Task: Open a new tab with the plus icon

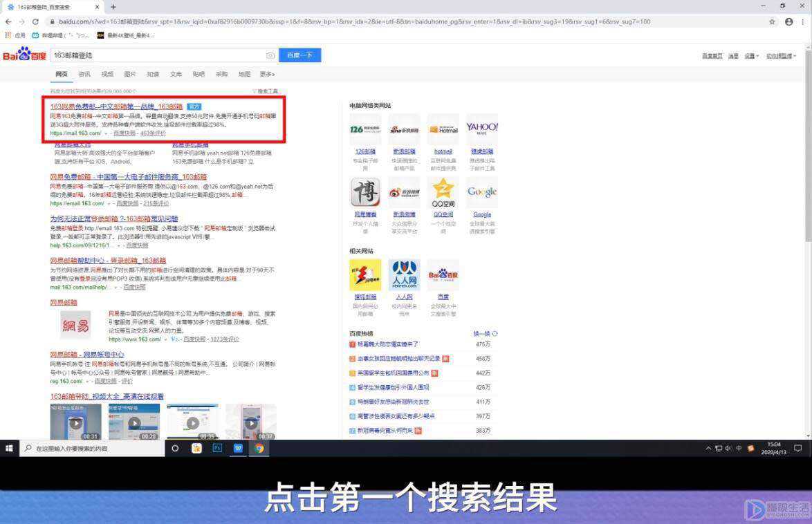Action: (x=113, y=7)
